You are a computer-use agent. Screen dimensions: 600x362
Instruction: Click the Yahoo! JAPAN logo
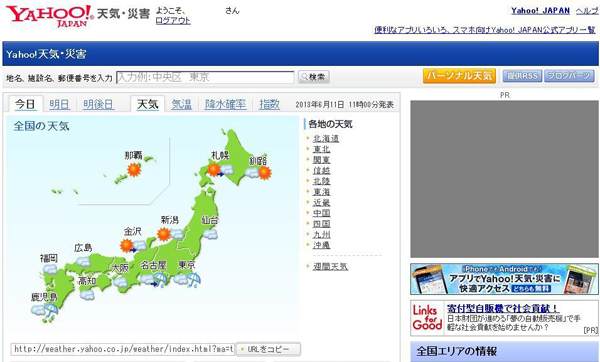pyautogui.click(x=49, y=16)
